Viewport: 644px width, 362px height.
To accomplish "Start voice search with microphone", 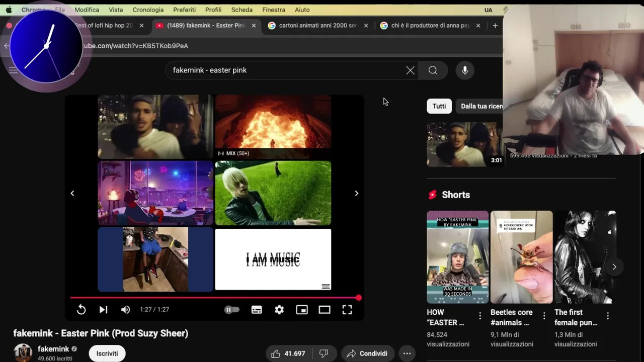I will [465, 70].
